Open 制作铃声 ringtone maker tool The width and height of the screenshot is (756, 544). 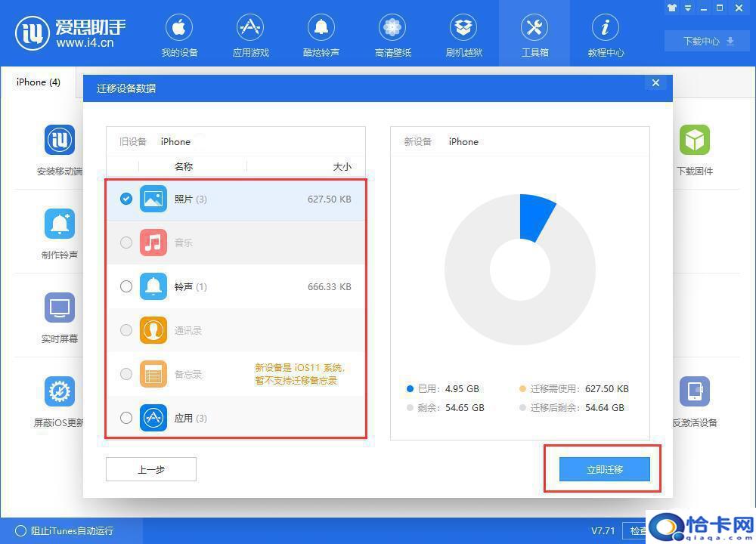pos(59,234)
